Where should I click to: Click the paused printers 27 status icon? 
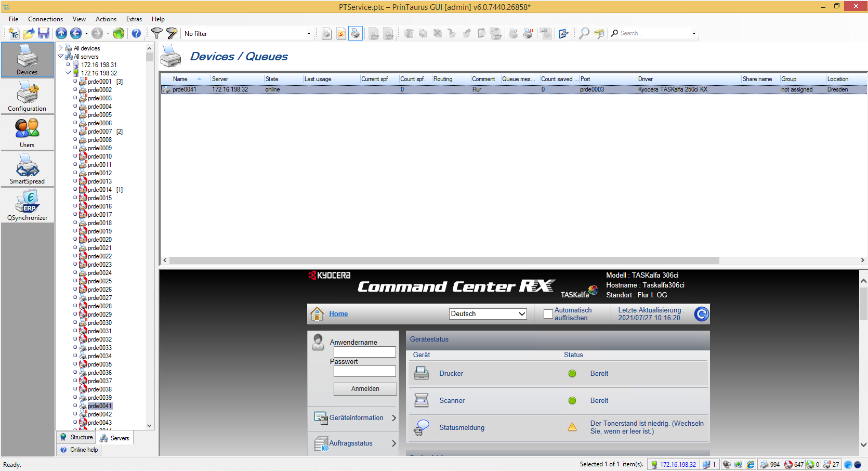(x=832, y=464)
